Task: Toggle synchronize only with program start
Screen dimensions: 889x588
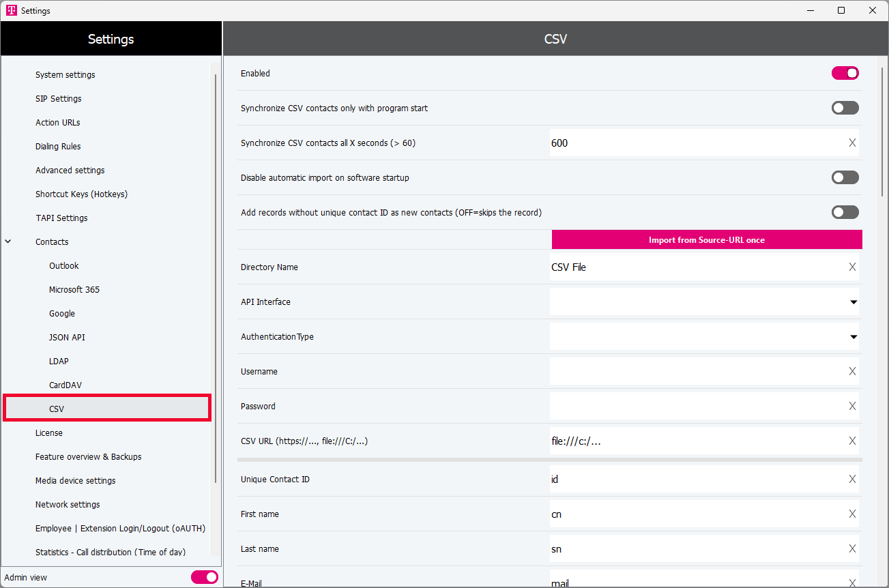Action: point(845,108)
